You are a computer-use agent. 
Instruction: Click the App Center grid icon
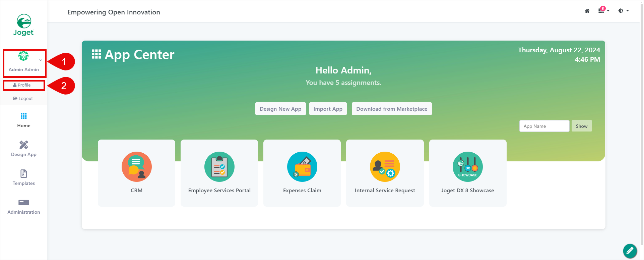pyautogui.click(x=96, y=54)
